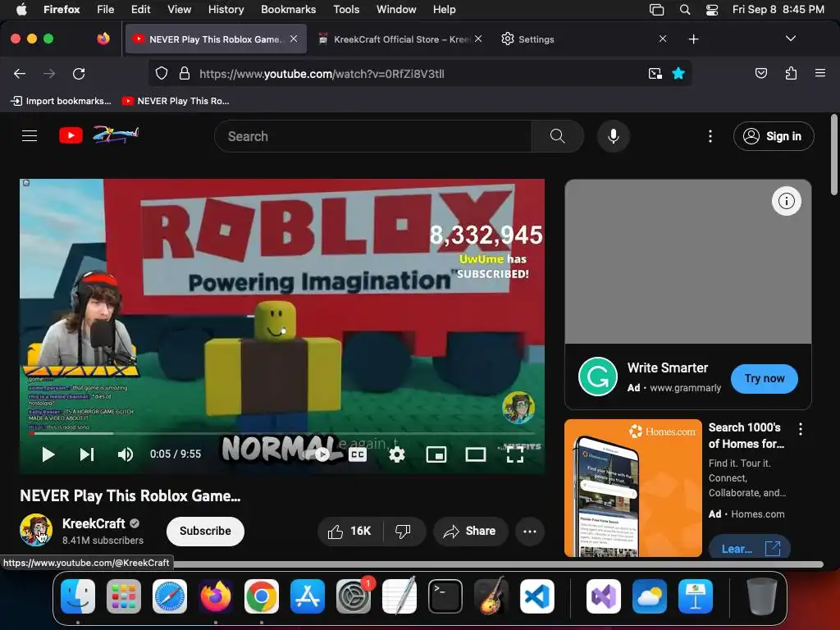This screenshot has height=630, width=840.
Task: Switch to miniplayer mode
Action: point(436,454)
